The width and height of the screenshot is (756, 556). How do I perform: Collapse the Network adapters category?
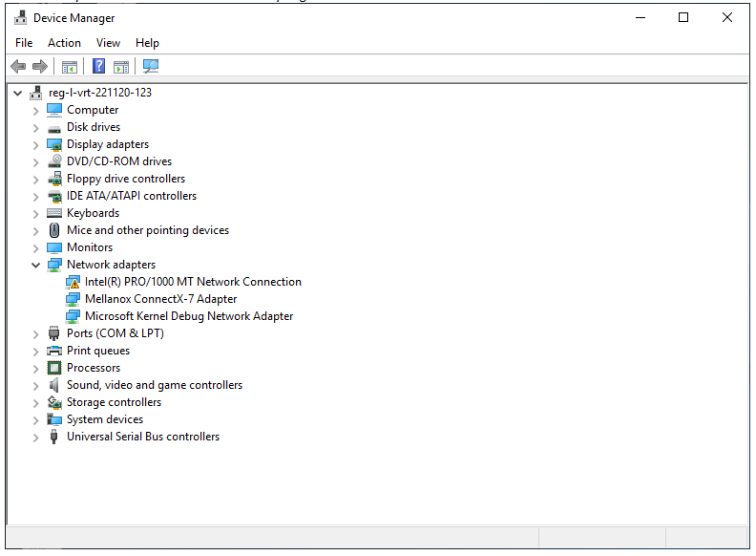(36, 265)
